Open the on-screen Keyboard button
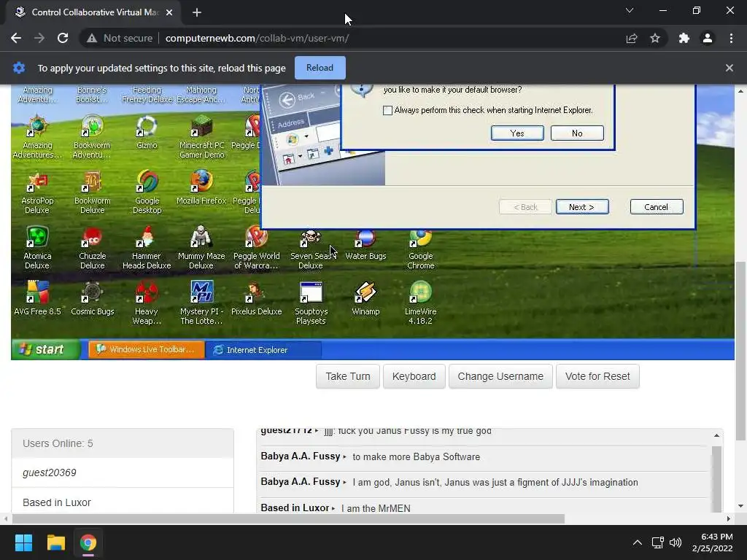 pos(414,376)
